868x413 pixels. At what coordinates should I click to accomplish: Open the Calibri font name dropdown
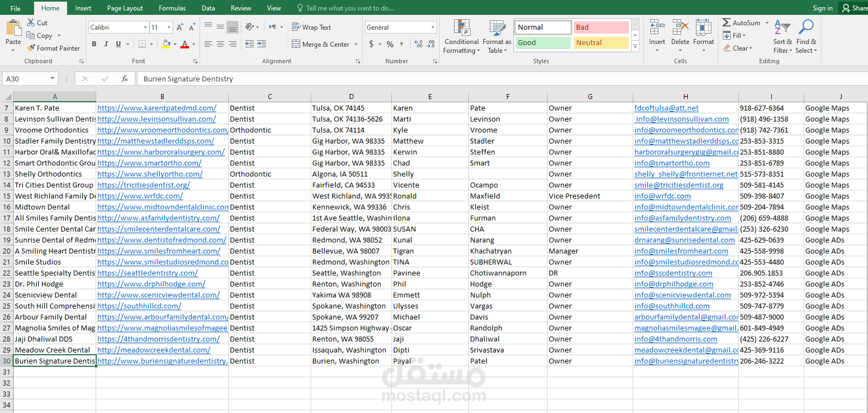tap(145, 27)
